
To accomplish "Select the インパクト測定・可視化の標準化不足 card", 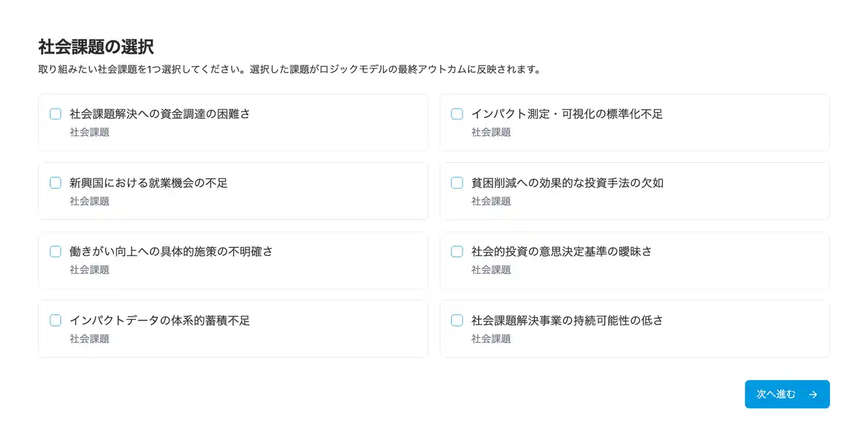I will tap(635, 122).
